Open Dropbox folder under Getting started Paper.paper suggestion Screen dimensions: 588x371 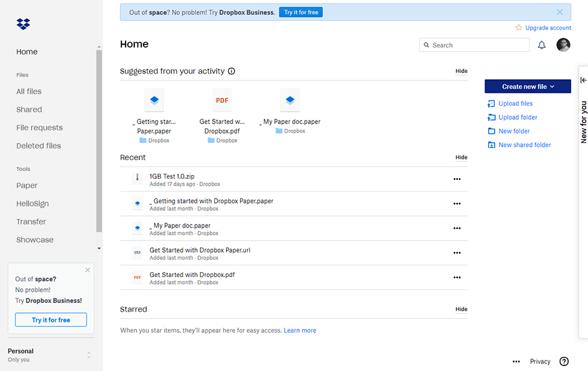154,140
